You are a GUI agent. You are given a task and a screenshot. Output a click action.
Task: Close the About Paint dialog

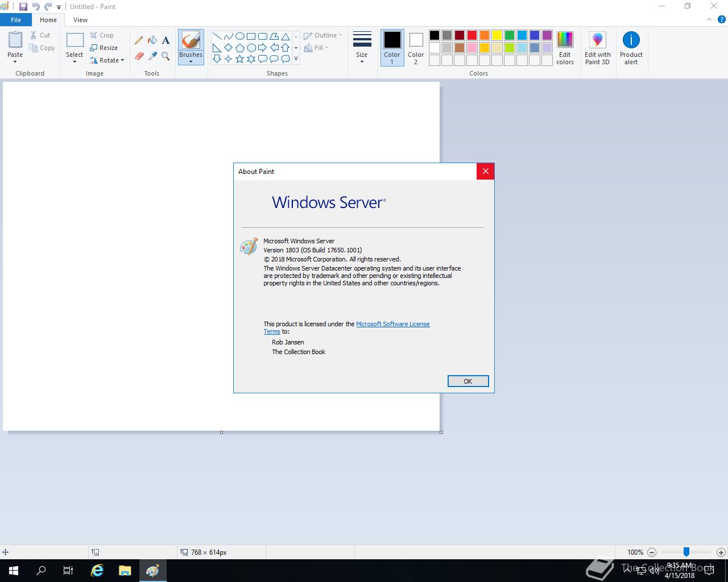485,171
